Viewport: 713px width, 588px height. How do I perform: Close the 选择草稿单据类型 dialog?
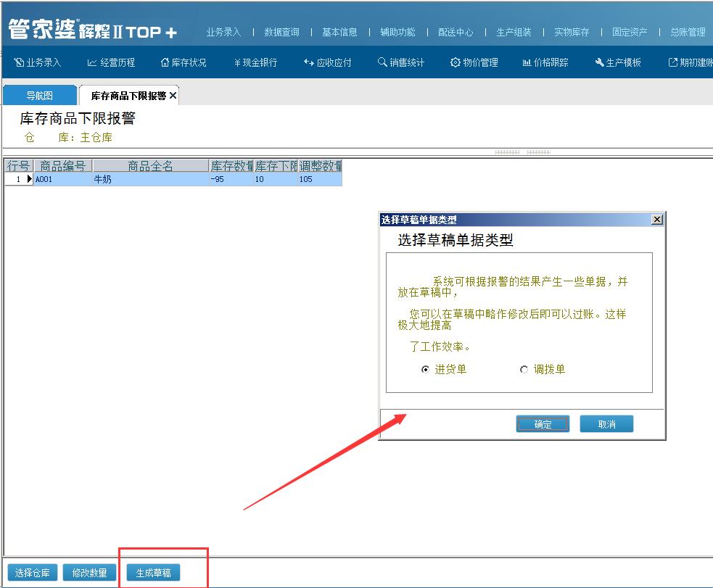(657, 220)
